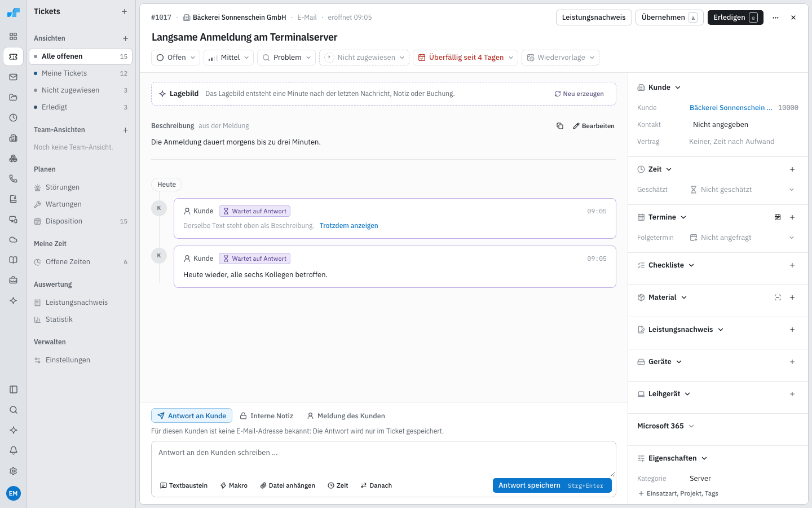Add a time entry in the Zeit section
This screenshot has width=812, height=508.
pos(792,169)
